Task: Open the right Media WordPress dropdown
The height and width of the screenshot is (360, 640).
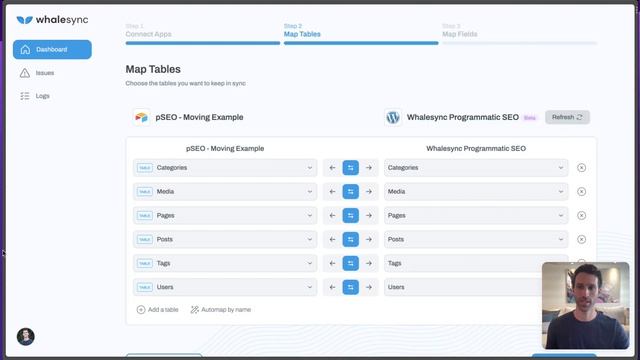Action: tap(476, 191)
